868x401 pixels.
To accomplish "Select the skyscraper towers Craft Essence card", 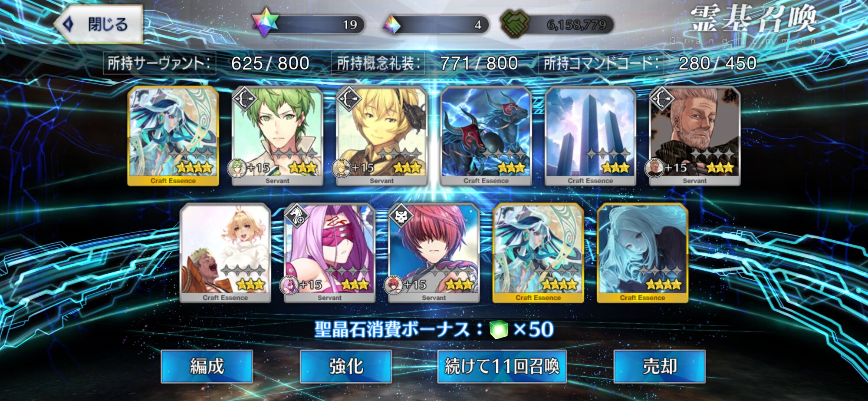I will (x=590, y=136).
